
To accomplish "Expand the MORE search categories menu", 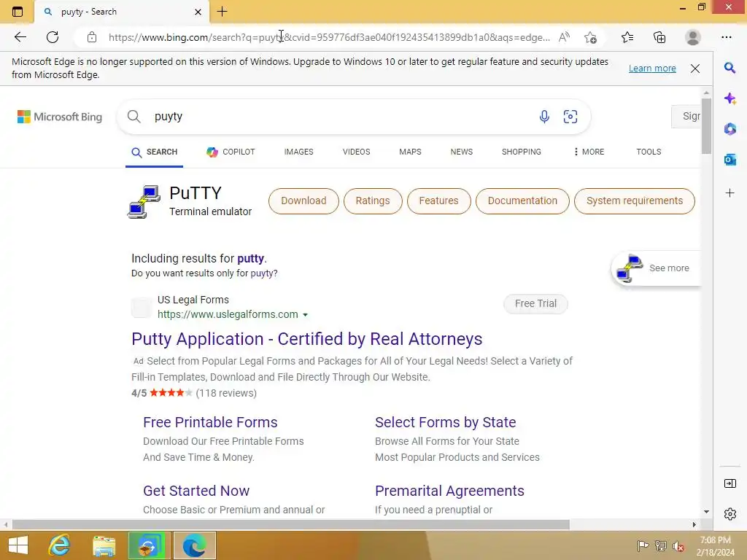I will pos(589,152).
